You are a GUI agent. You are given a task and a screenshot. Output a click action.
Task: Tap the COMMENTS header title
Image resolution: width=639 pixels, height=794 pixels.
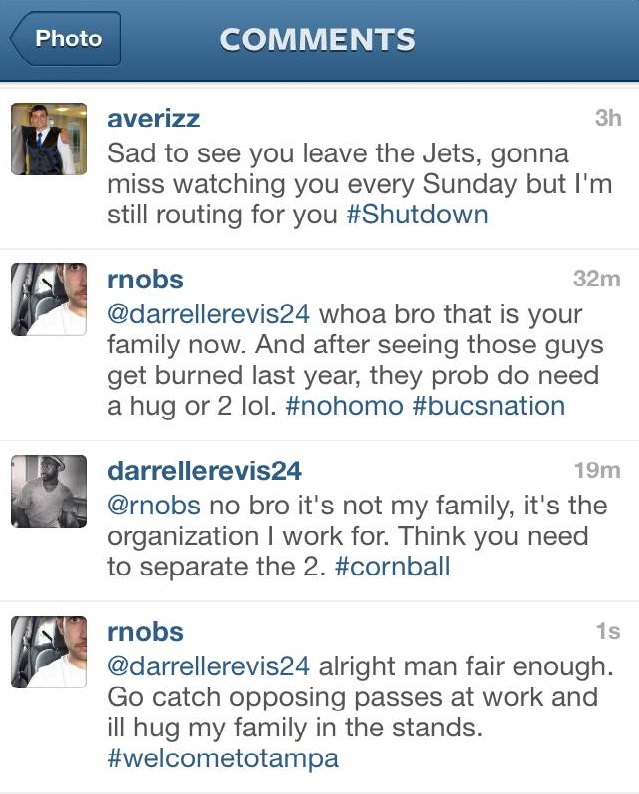tap(317, 39)
